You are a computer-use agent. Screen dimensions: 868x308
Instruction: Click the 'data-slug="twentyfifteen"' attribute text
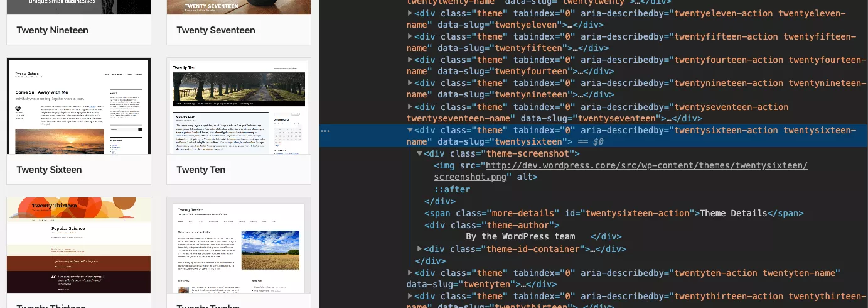(x=503, y=48)
